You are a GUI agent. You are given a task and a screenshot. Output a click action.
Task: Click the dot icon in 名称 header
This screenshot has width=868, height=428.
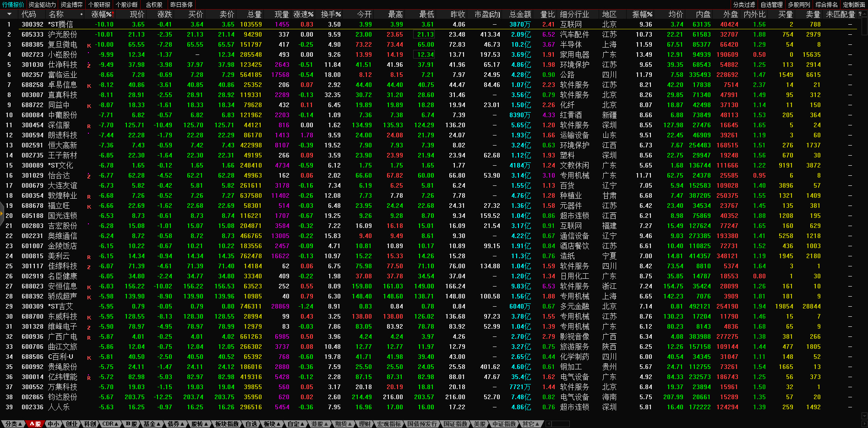tap(82, 15)
